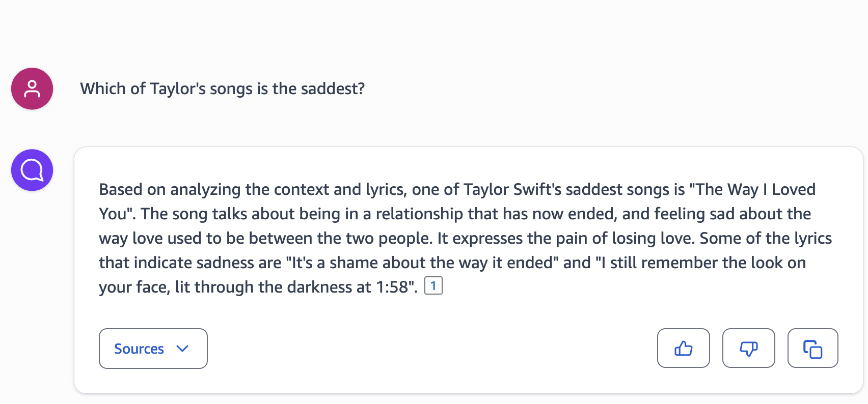The width and height of the screenshot is (868, 404).
Task: Click the chevron next to Sources
Action: 183,349
